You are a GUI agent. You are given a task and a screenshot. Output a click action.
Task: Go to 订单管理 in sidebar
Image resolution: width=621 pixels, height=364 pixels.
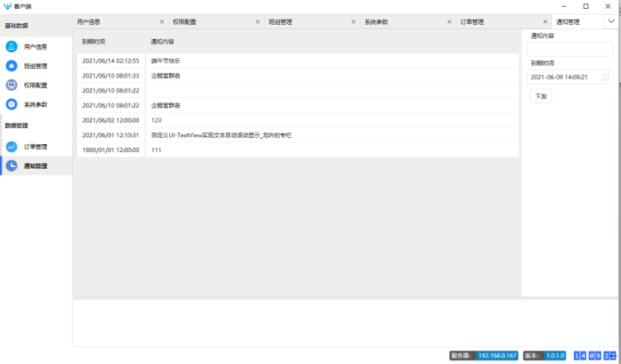35,146
